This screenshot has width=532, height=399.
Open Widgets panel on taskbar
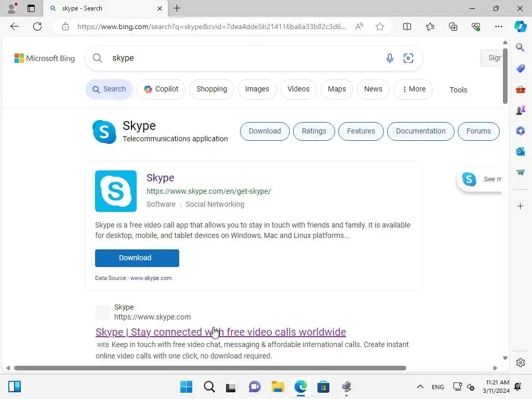tap(15, 387)
